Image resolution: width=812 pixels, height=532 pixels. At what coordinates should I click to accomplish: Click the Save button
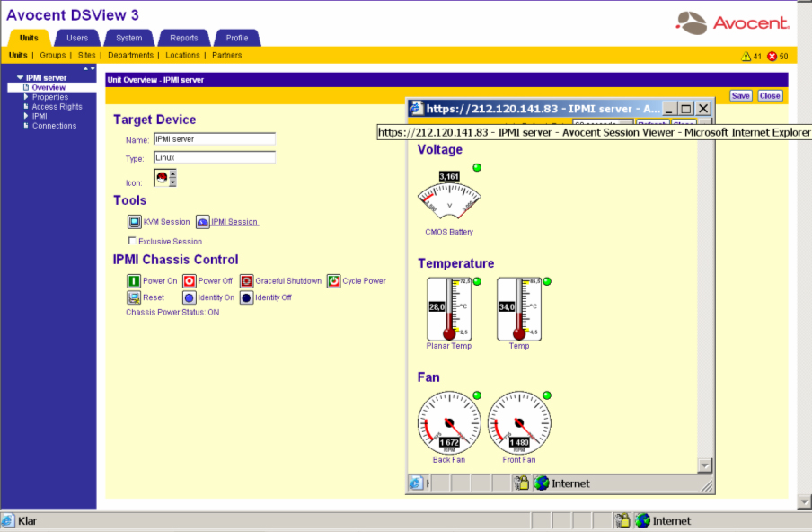(x=740, y=96)
